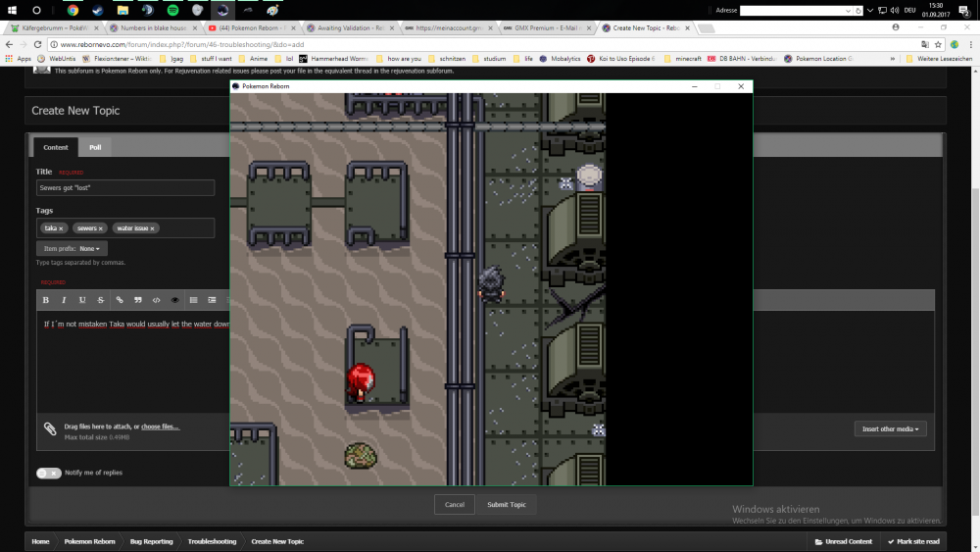Click the italic formatting icon
Screen dimensions: 980x552
point(64,300)
